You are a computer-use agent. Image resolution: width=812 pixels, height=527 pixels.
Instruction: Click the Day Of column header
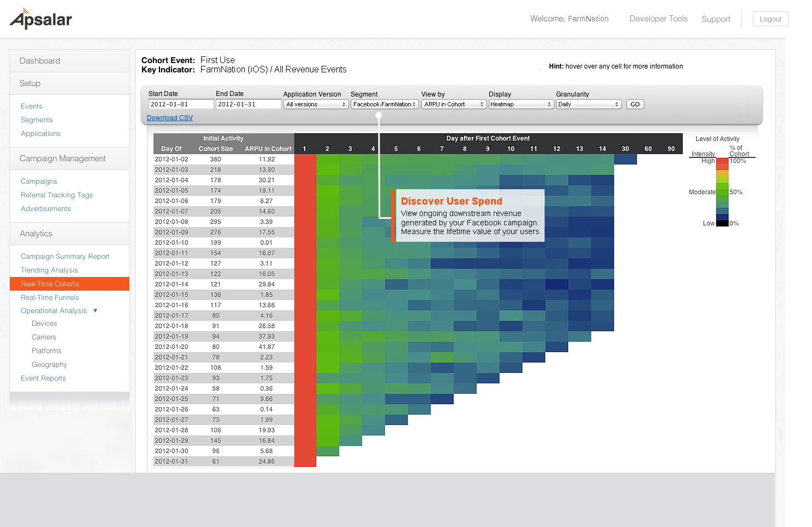(171, 149)
